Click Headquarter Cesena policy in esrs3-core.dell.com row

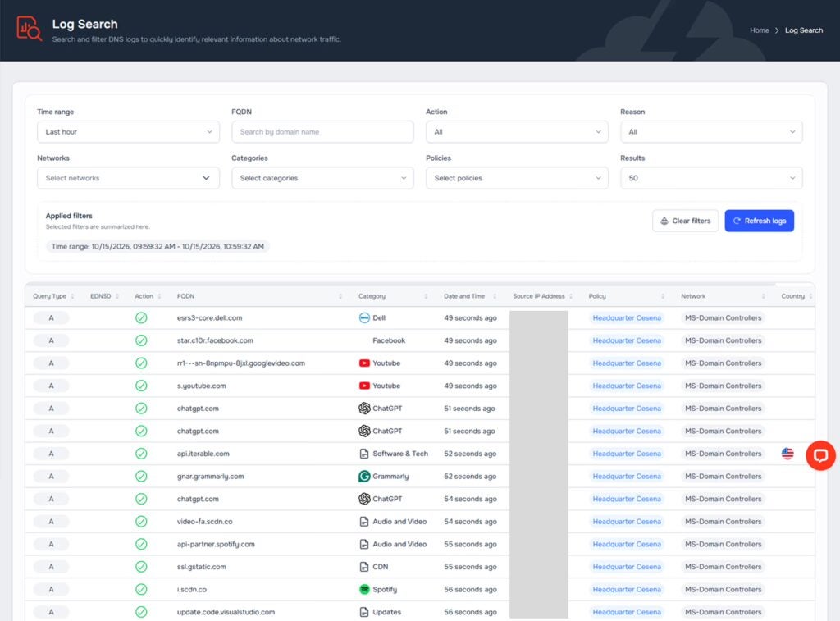coord(626,317)
